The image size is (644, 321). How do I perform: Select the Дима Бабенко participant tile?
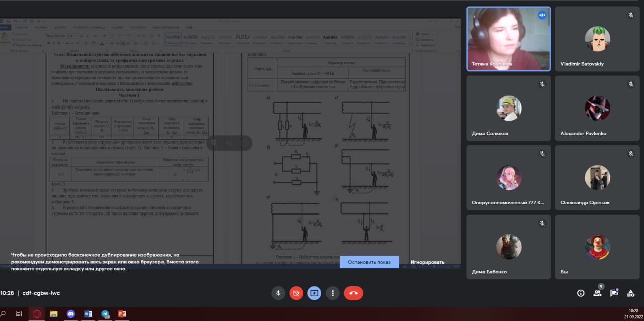click(509, 247)
